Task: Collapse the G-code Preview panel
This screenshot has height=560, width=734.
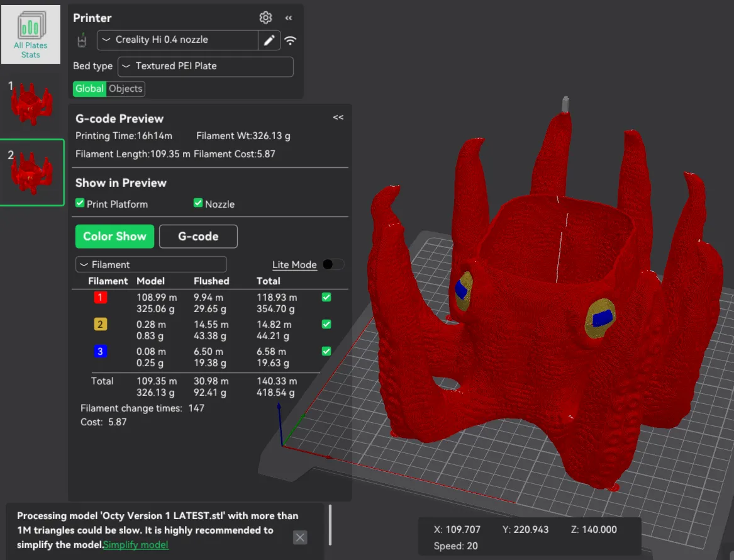Action: (x=338, y=118)
